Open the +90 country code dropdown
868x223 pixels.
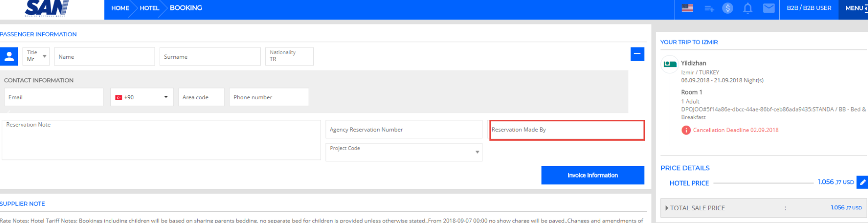coord(142,97)
